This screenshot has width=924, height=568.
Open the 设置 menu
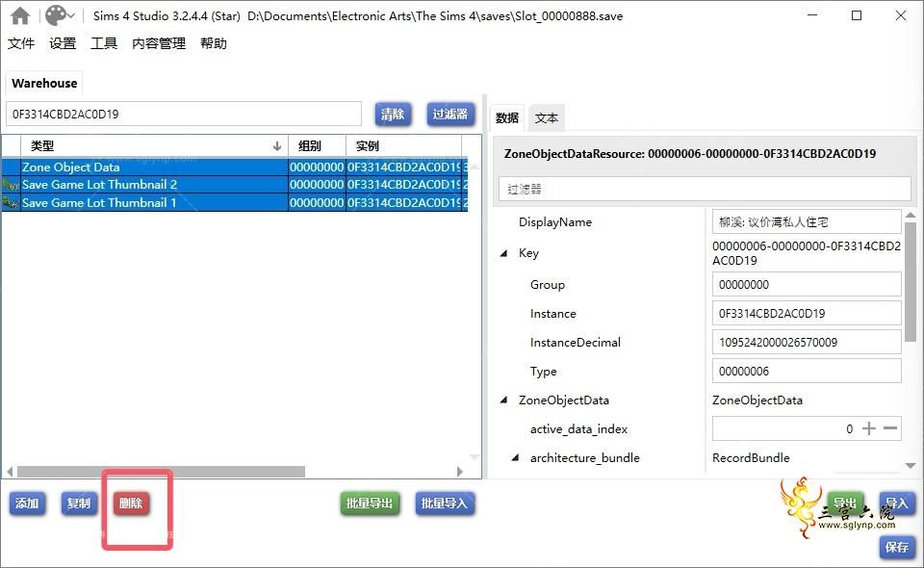click(63, 43)
